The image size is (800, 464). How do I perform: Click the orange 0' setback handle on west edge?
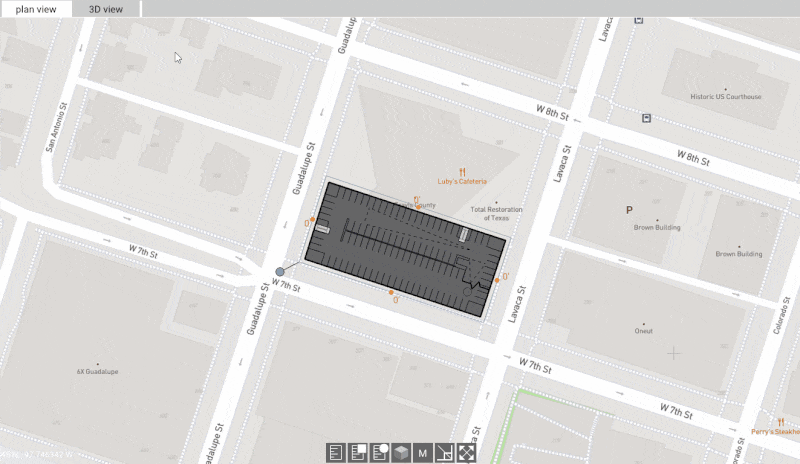point(312,219)
